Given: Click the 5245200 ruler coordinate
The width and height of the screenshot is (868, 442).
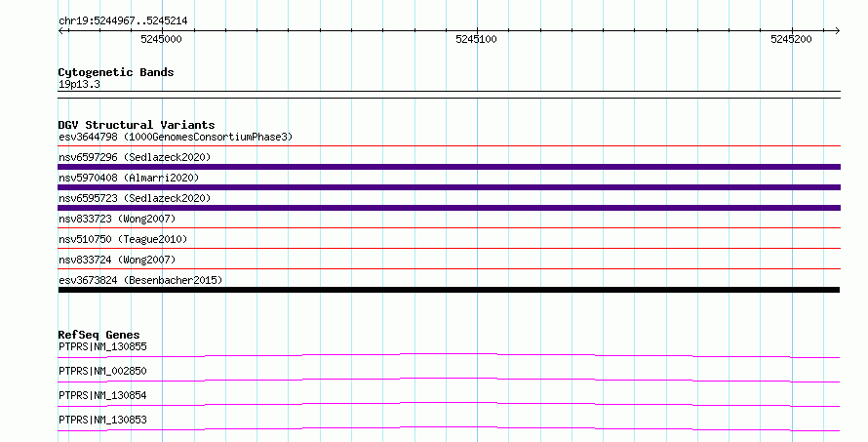Looking at the screenshot, I should [791, 39].
